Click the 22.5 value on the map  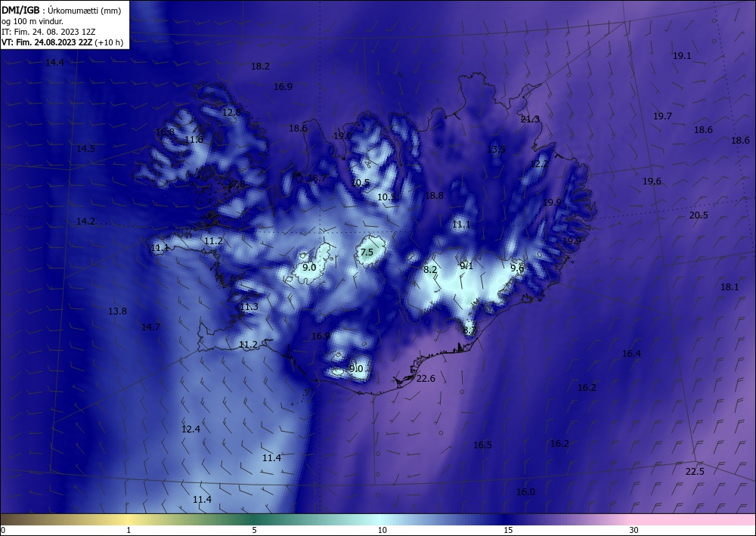coord(695,472)
